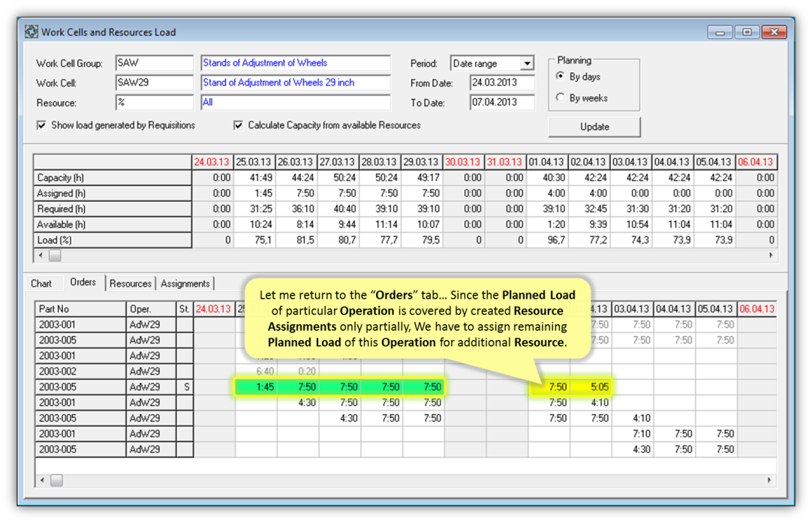Click available hours cell 1:20
This screenshot has width=812, height=523.
[x=547, y=224]
